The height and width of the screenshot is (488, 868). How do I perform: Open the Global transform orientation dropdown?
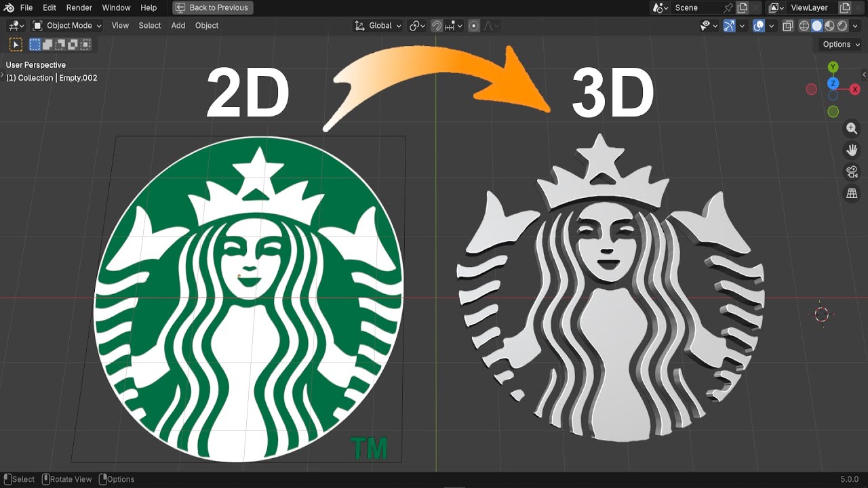tap(378, 25)
